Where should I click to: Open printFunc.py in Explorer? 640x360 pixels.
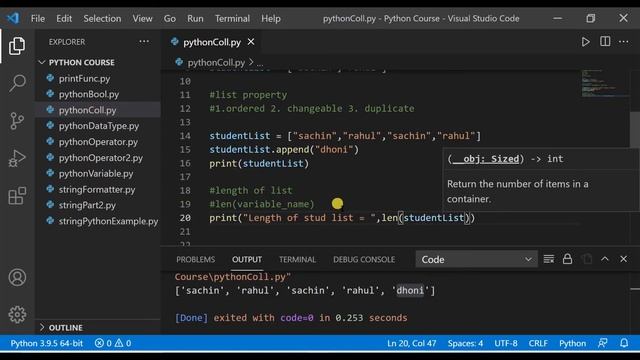[84, 78]
